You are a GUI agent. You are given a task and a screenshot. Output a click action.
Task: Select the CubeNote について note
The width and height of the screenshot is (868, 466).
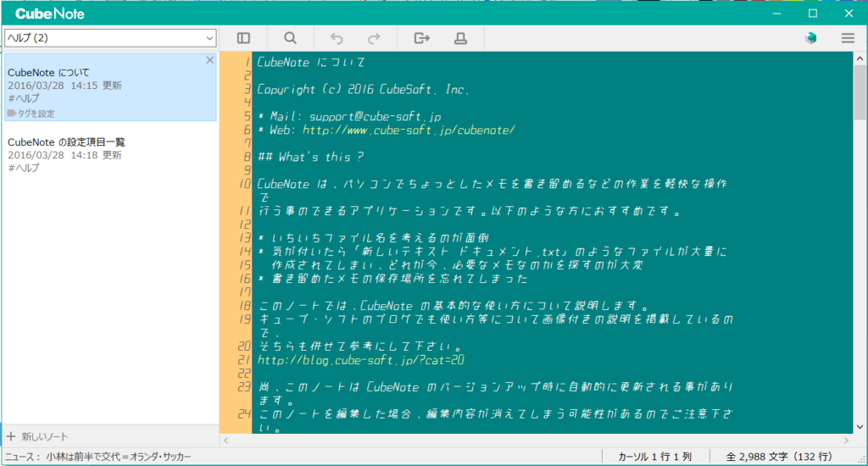(110, 87)
